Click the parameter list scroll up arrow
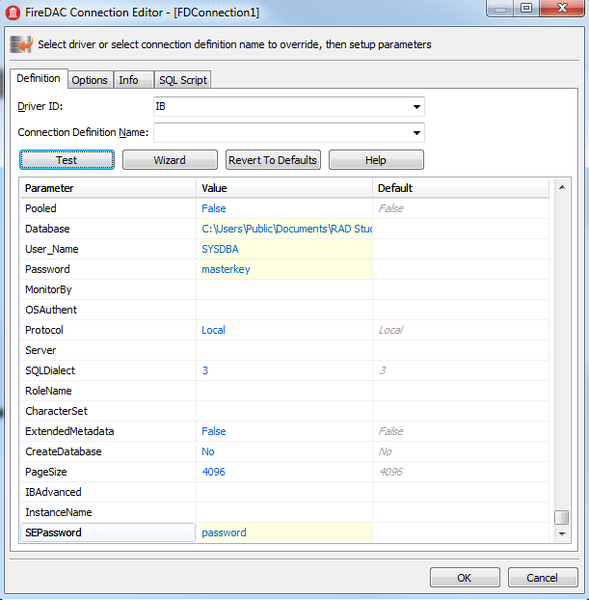The width and height of the screenshot is (589, 600). point(562,188)
